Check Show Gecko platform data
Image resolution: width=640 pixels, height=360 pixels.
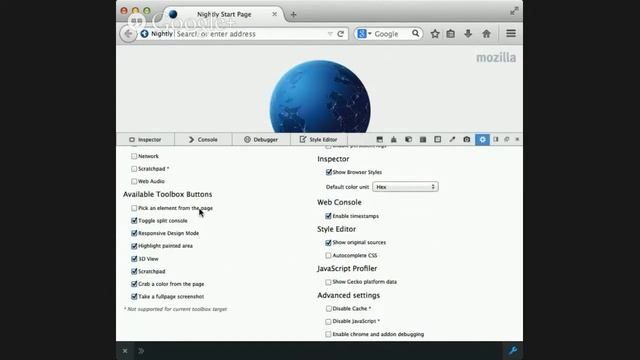pos(328,282)
